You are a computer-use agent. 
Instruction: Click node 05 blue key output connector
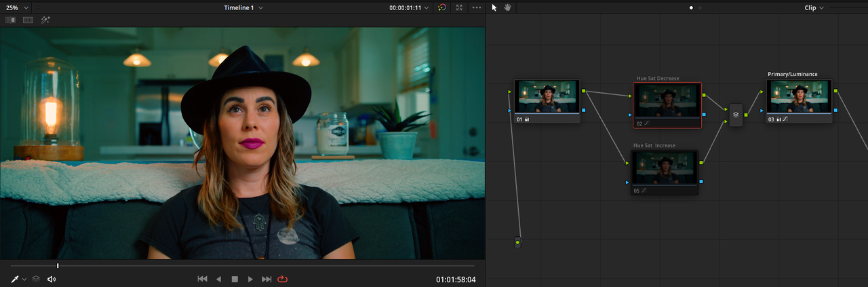(x=701, y=181)
